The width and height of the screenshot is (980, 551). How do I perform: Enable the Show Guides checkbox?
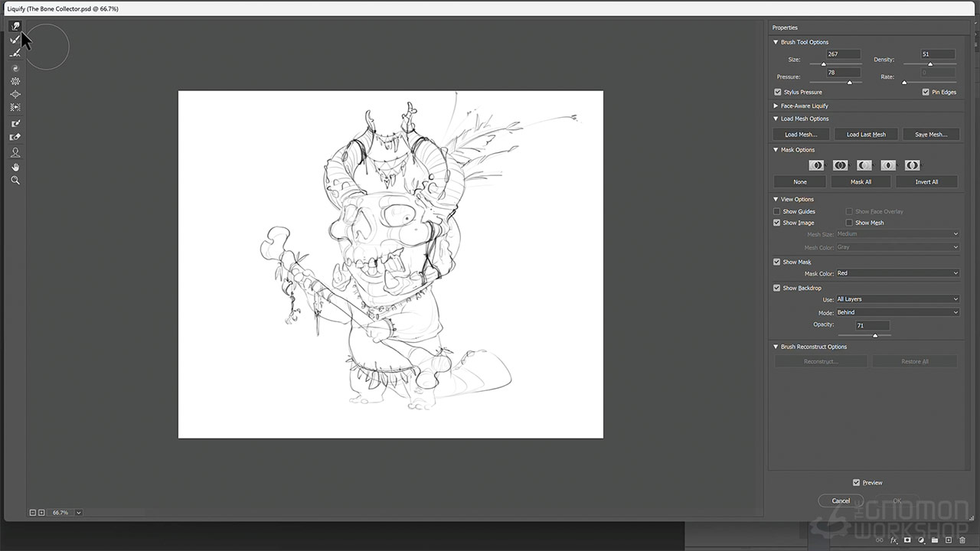tap(777, 211)
